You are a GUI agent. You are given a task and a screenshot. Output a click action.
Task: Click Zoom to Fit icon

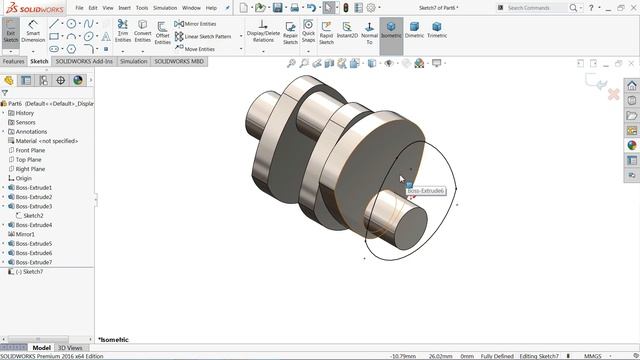[x=291, y=63]
